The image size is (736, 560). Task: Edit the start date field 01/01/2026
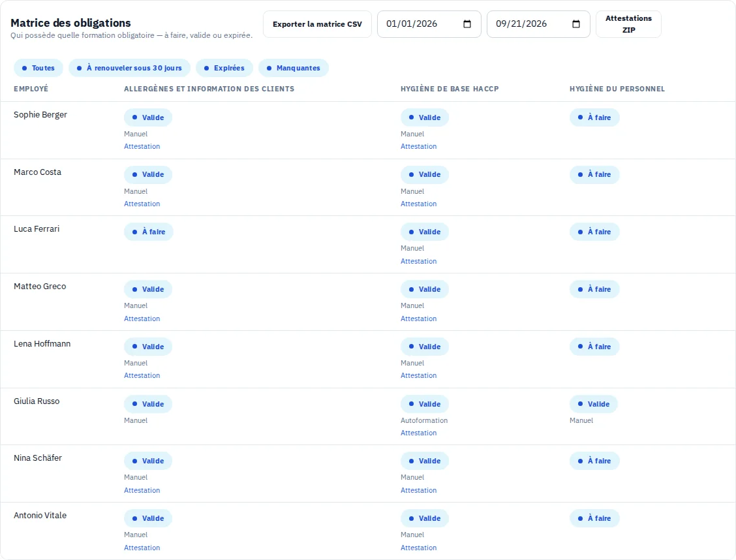point(429,24)
